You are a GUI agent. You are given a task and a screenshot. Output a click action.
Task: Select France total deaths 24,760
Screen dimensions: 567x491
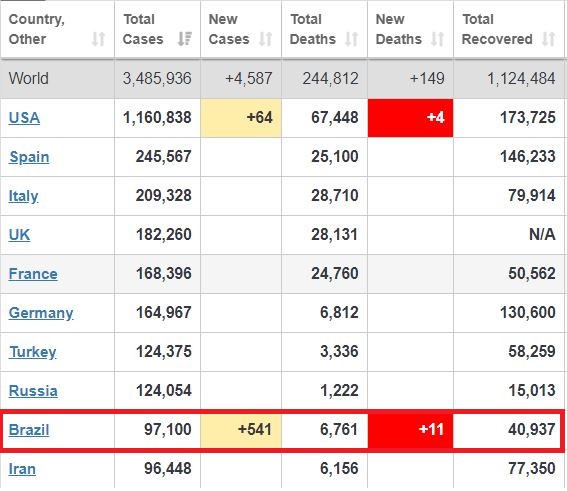[x=335, y=274]
